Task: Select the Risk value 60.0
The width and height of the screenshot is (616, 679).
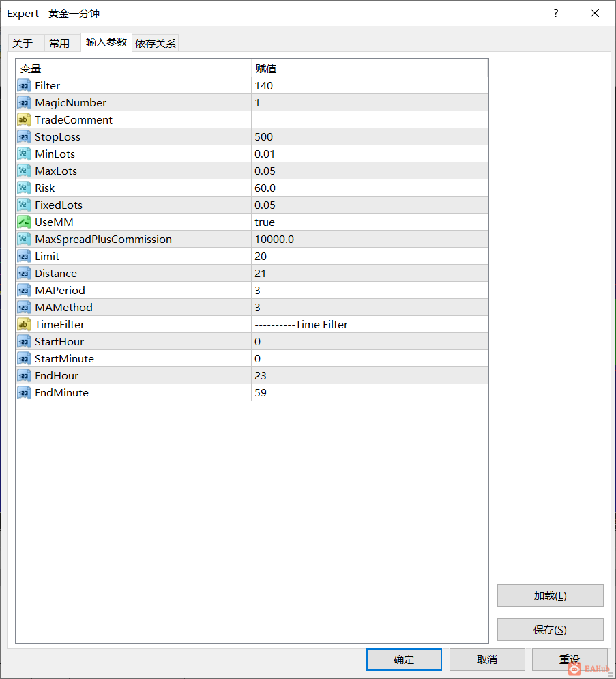Action: [265, 188]
